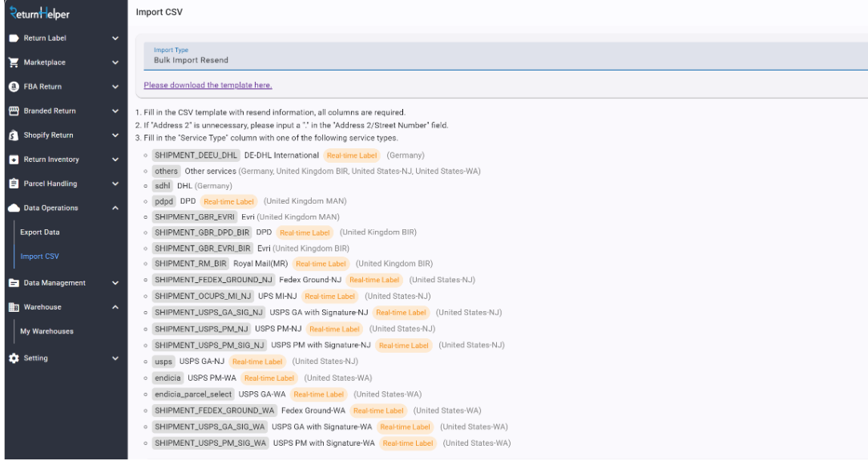
Task: Open Export Data submenu item
Action: click(40, 233)
